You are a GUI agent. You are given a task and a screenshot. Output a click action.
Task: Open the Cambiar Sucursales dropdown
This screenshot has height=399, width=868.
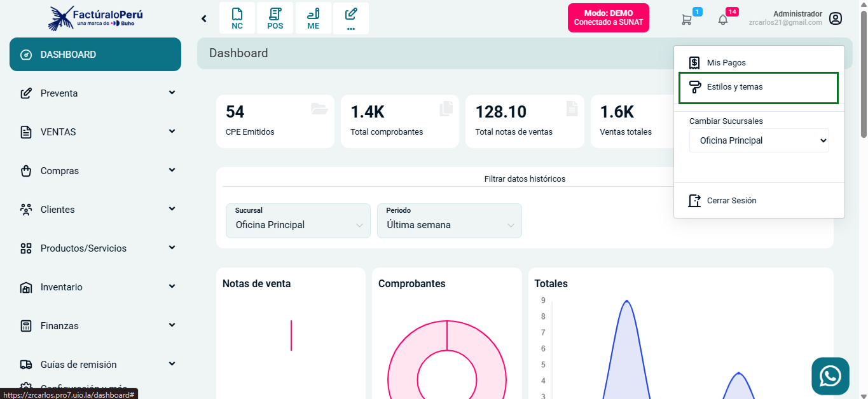[759, 140]
